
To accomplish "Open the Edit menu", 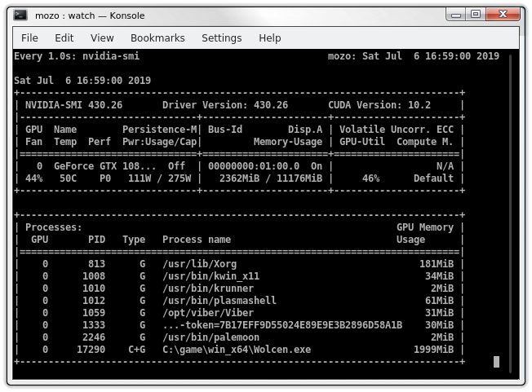I will tap(64, 38).
